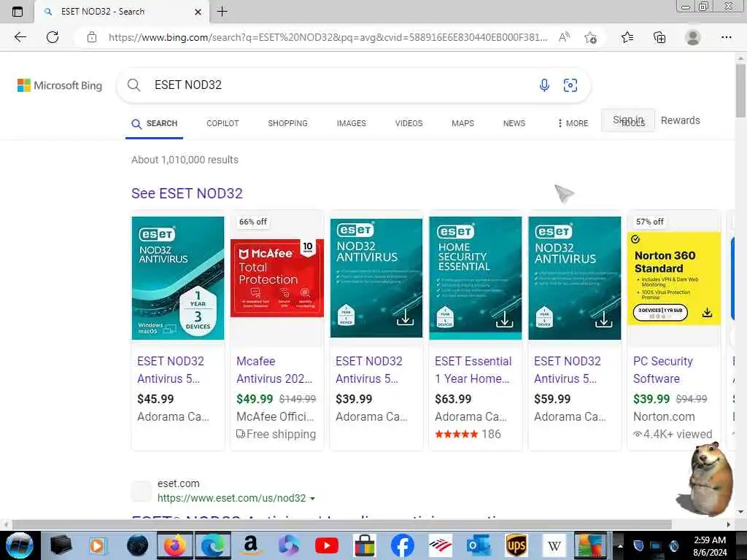Open the See ESET NOD32 heading link
This screenshot has height=560, width=747.
[187, 193]
